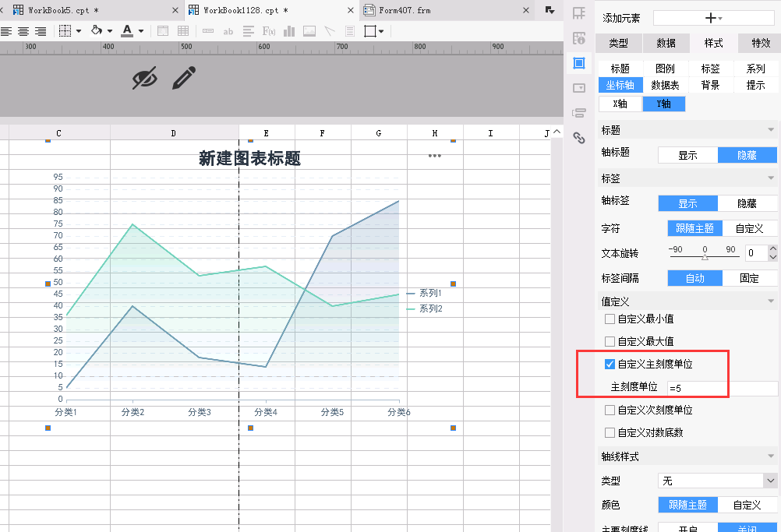
Task: Set 标签间隔 to 固定
Action: (750, 278)
